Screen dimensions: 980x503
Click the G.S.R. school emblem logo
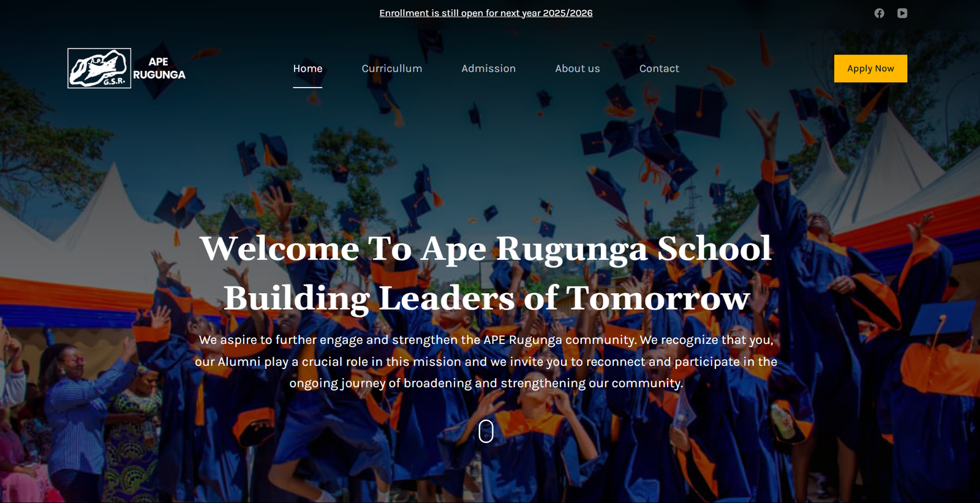(x=99, y=69)
